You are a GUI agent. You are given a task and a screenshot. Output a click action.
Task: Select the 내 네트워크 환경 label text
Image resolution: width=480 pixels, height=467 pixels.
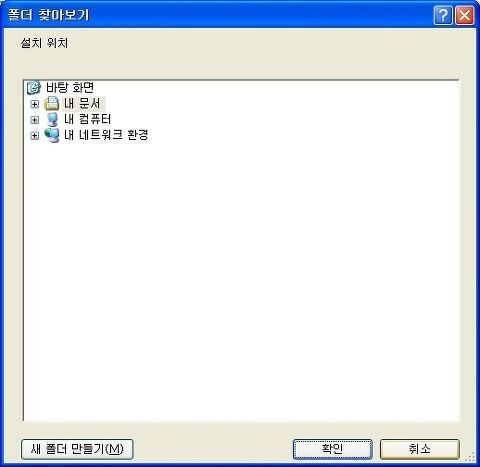coord(106,135)
